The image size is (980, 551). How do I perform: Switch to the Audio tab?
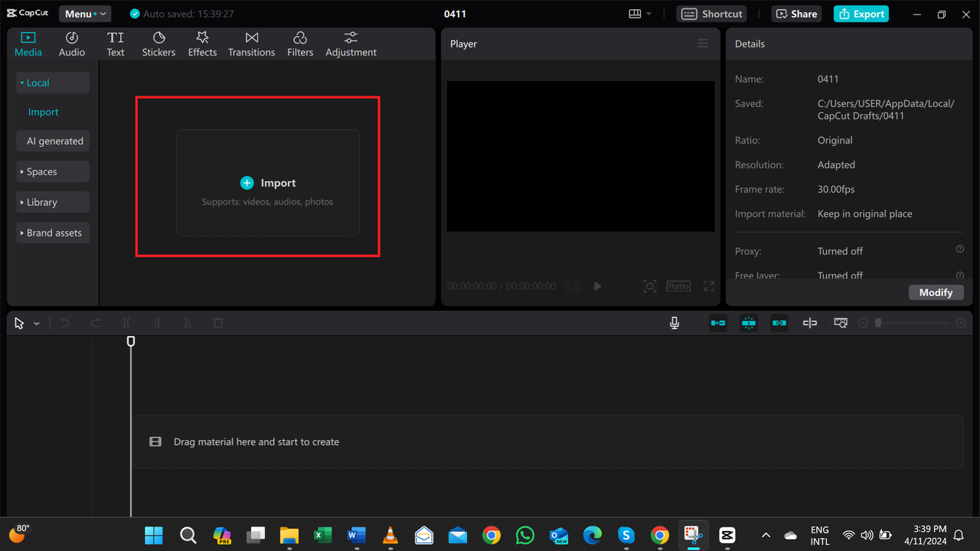[x=71, y=43]
